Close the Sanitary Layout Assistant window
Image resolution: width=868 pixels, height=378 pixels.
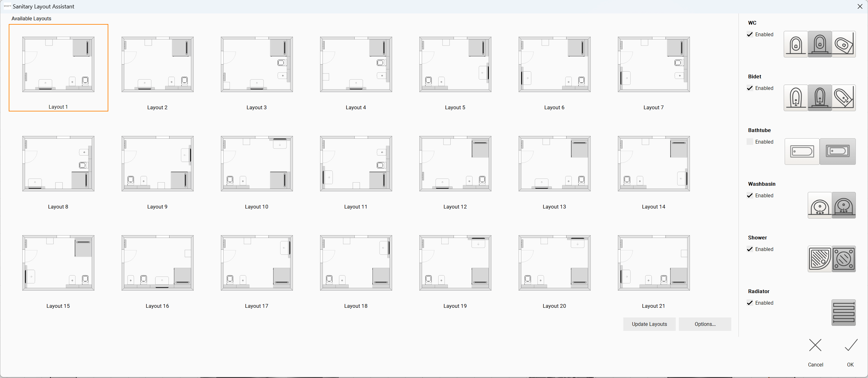860,7
